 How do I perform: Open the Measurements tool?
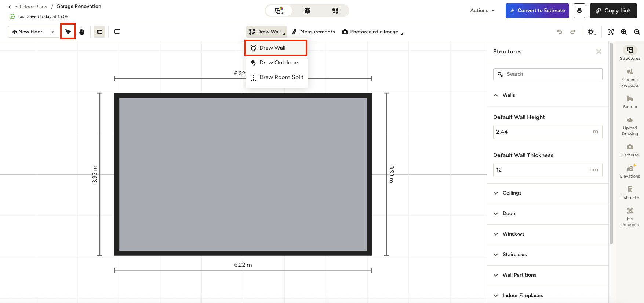(x=313, y=32)
